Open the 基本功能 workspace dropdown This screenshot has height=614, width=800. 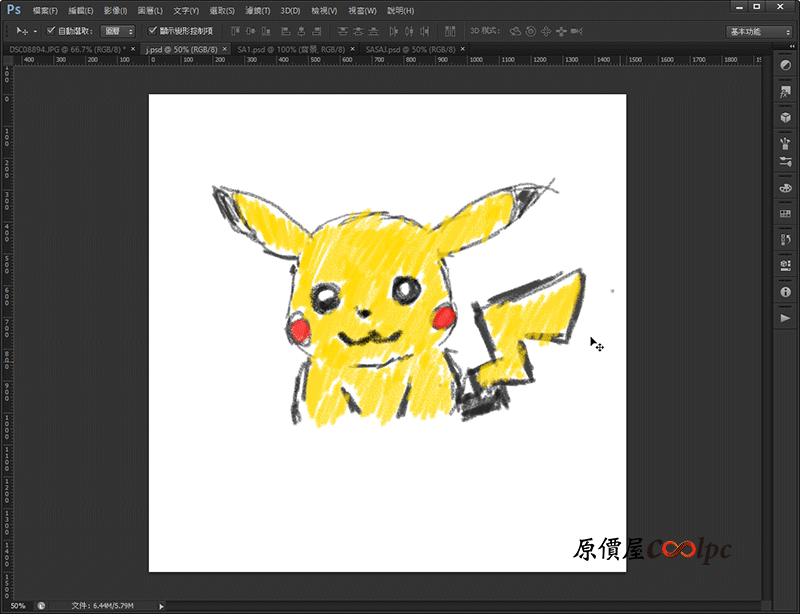click(x=759, y=32)
